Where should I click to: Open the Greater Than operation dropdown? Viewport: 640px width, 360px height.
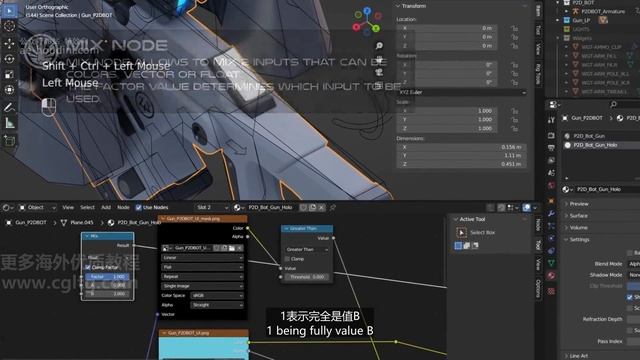click(x=307, y=249)
